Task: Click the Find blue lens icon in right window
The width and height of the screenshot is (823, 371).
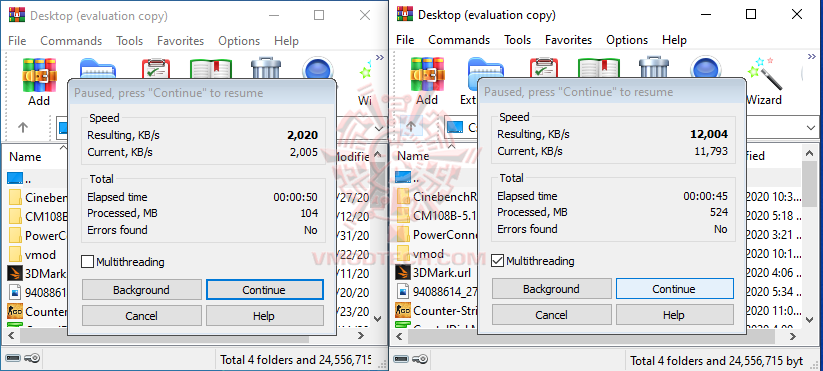Action: click(707, 68)
